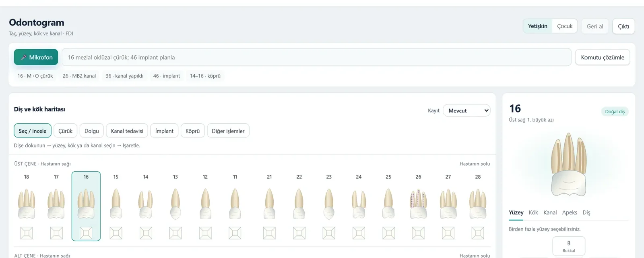Open the Yüzey tab in tooth panel
This screenshot has height=258, width=644.
516,212
